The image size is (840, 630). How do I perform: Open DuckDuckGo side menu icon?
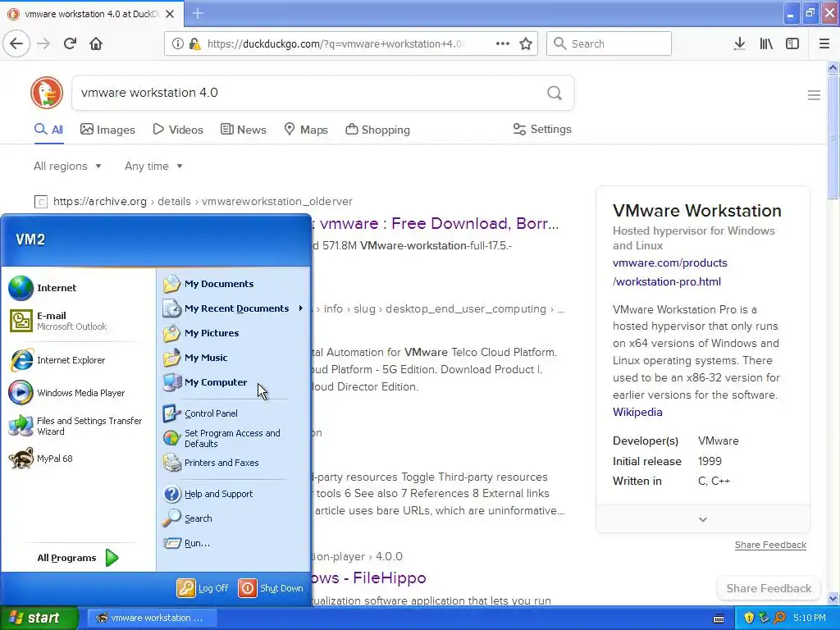click(814, 95)
